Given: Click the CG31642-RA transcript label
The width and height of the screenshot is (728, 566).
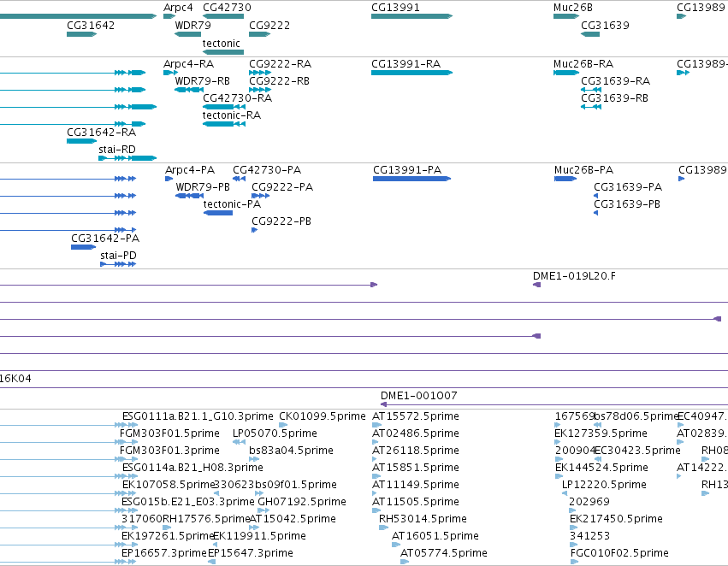Looking at the screenshot, I should tap(101, 133).
